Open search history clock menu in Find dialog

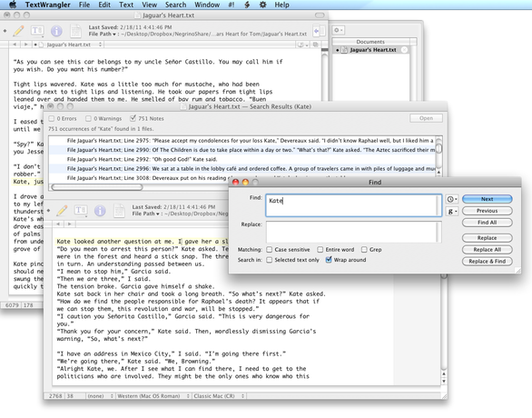point(452,199)
